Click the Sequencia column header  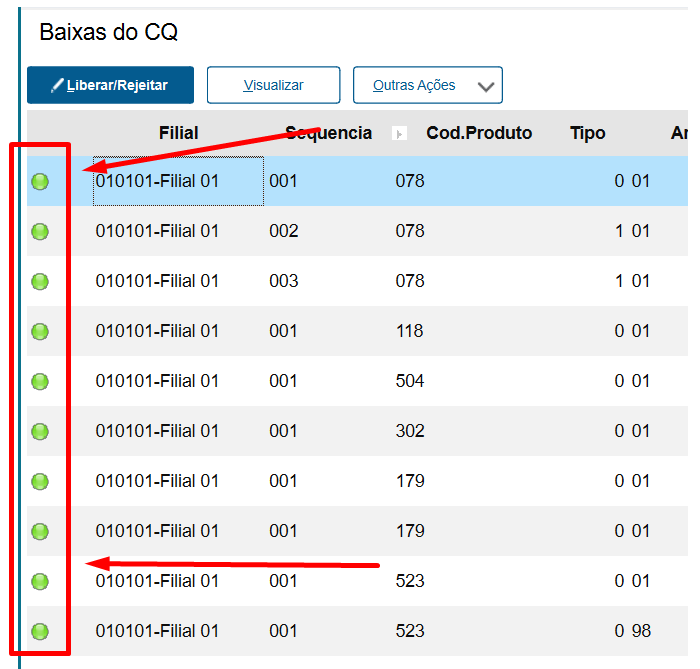tap(328, 133)
